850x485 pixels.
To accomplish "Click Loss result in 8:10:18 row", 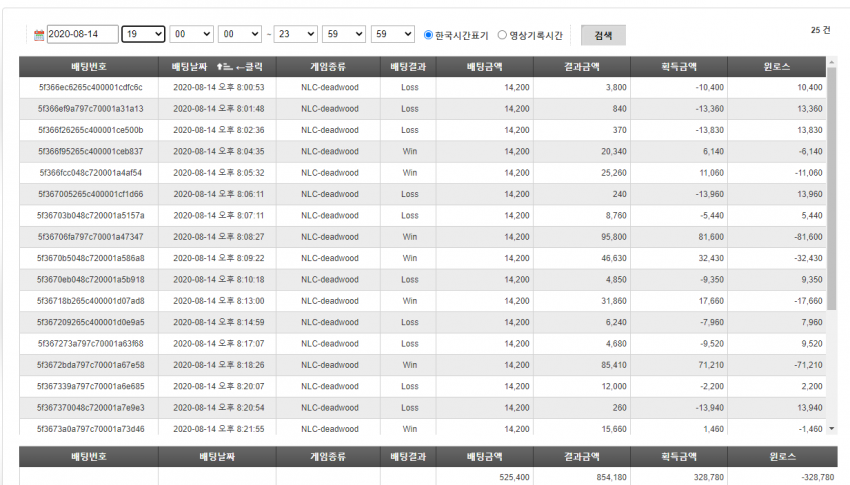I will [410, 280].
